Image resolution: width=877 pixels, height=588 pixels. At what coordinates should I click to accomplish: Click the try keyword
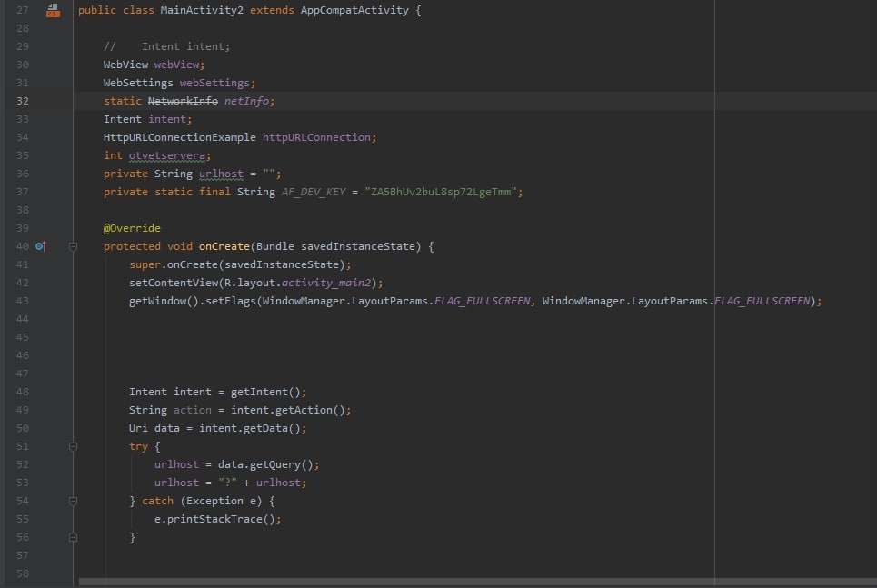coord(138,446)
